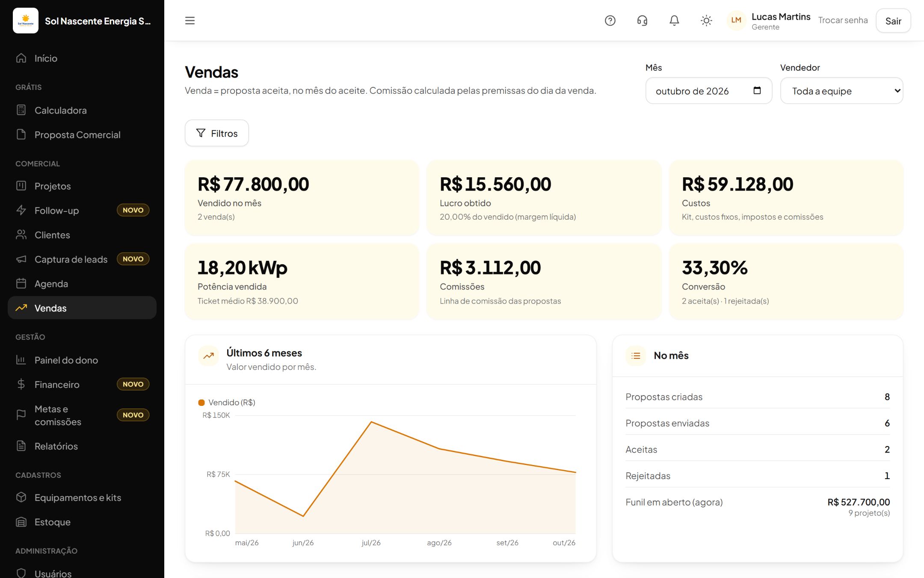
Task: Open Clientes menu item
Action: click(82, 235)
